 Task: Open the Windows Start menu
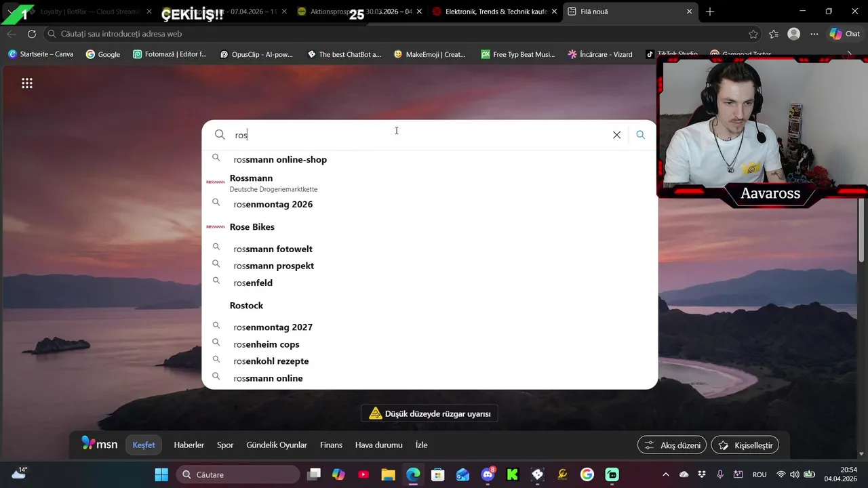pos(161,474)
